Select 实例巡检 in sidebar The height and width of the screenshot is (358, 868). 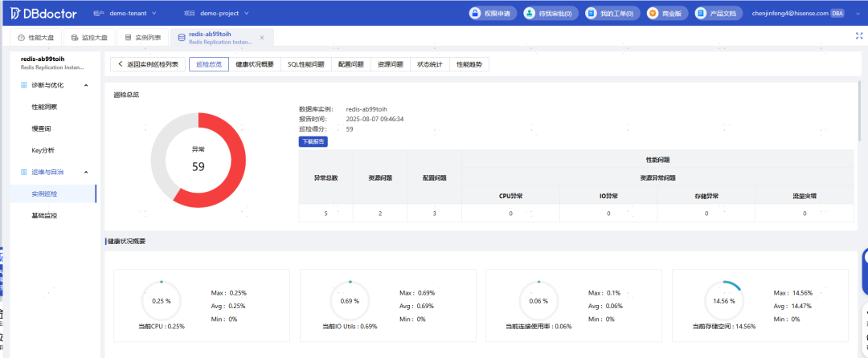click(x=53, y=194)
